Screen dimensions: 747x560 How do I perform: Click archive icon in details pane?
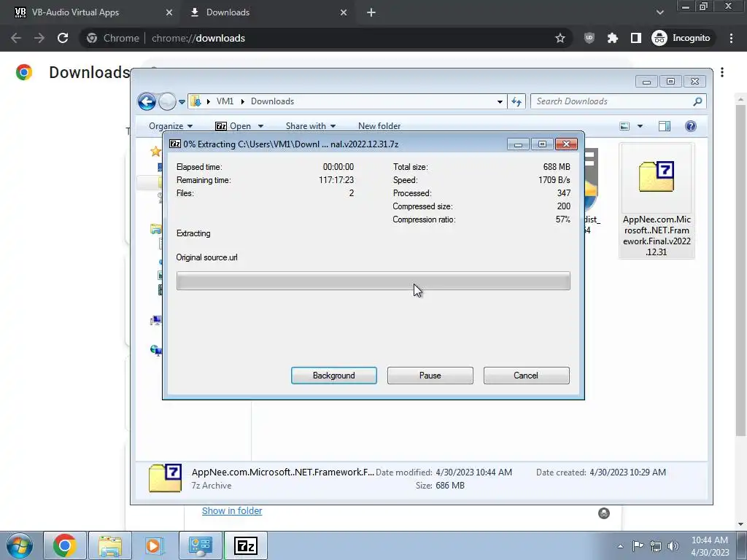(165, 478)
